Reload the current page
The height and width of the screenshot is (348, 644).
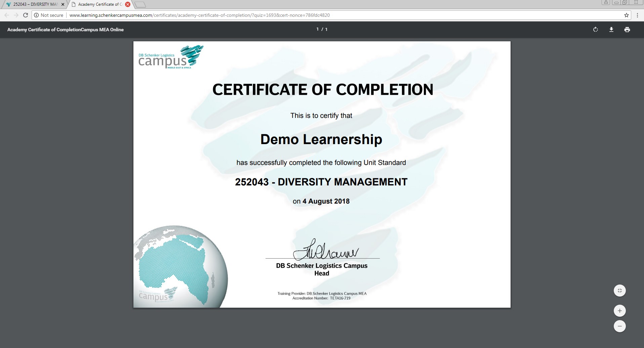(25, 15)
